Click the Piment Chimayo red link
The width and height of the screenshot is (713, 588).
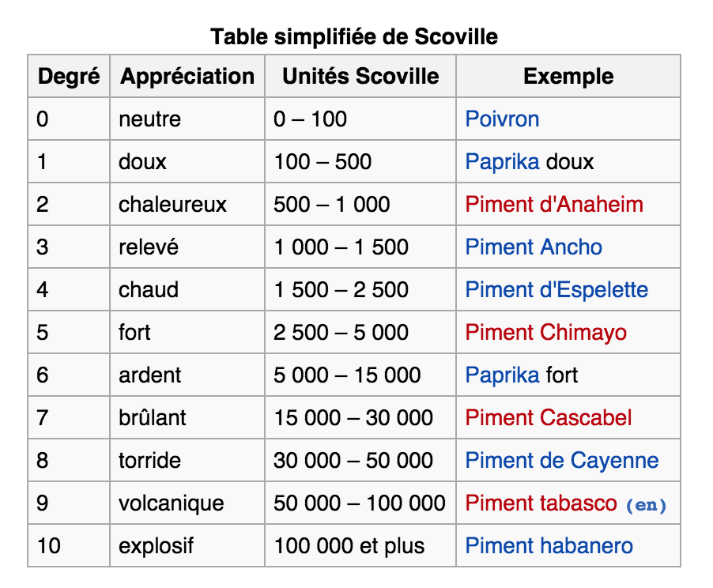545,333
